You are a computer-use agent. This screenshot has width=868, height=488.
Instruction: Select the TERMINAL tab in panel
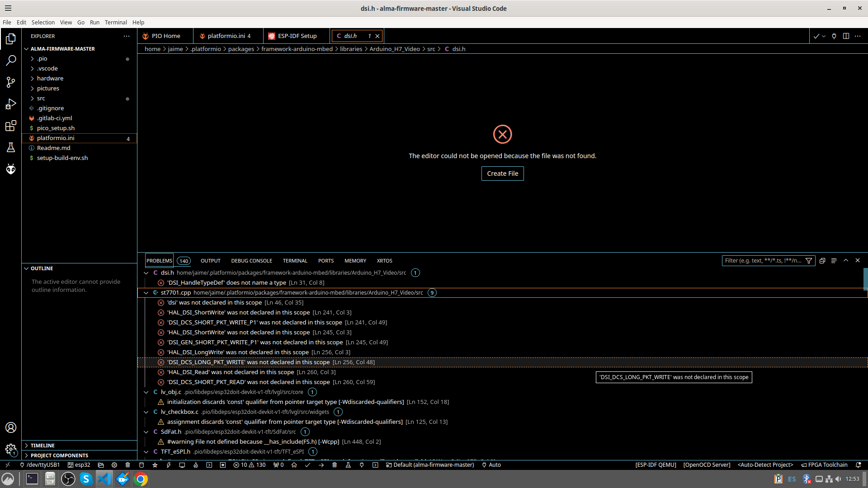295,260
